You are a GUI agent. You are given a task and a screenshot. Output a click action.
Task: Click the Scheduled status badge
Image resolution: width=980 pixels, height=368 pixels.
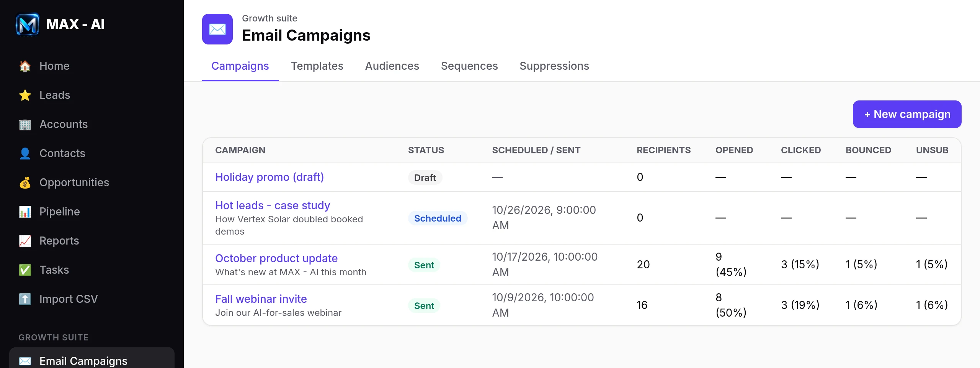(438, 218)
